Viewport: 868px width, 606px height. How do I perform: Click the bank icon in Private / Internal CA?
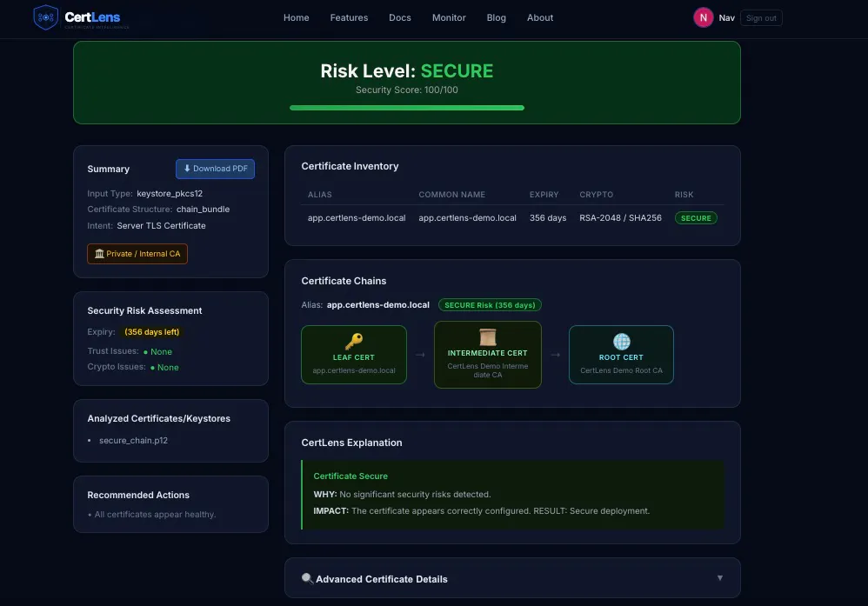[100, 254]
